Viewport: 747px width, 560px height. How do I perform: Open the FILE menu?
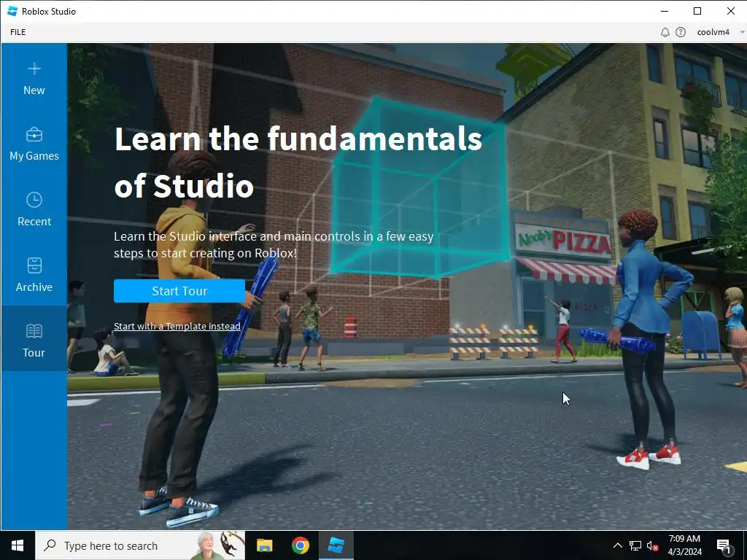pyautogui.click(x=18, y=32)
